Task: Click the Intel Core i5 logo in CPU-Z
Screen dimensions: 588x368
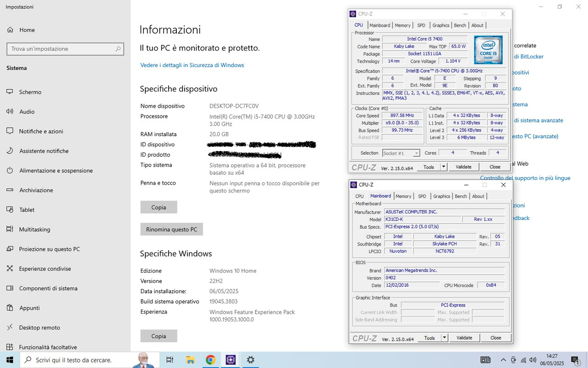Action: point(488,50)
